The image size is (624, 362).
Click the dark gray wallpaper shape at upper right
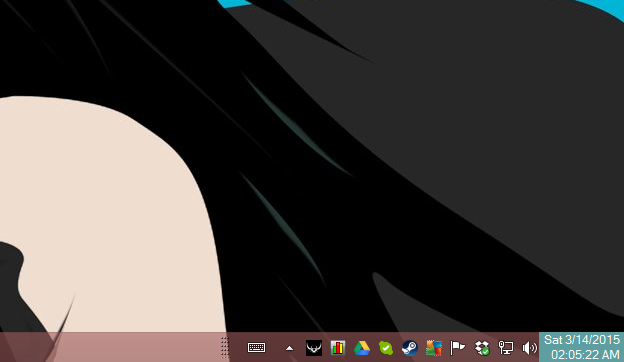478,99
